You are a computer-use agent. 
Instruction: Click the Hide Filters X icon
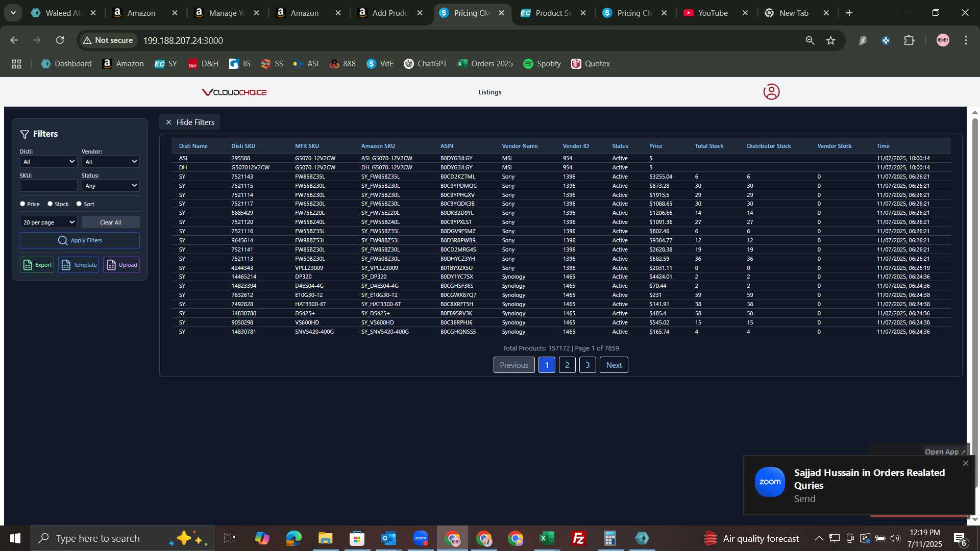(x=168, y=122)
